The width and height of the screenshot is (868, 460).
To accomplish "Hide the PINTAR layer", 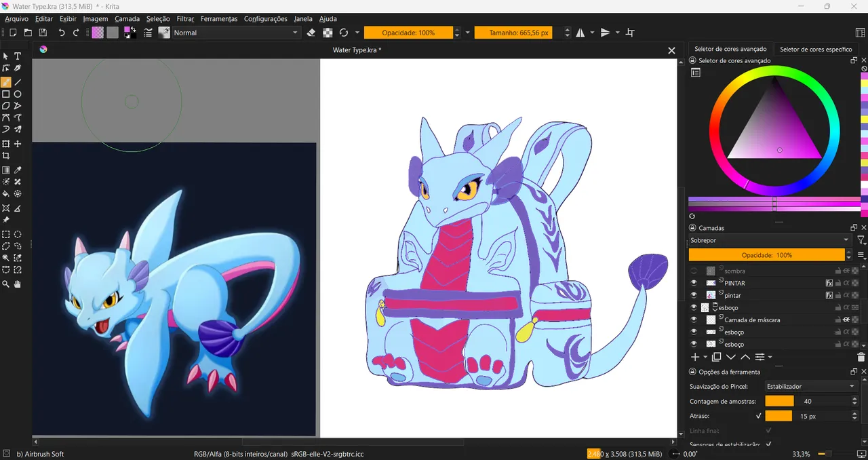I will (693, 283).
